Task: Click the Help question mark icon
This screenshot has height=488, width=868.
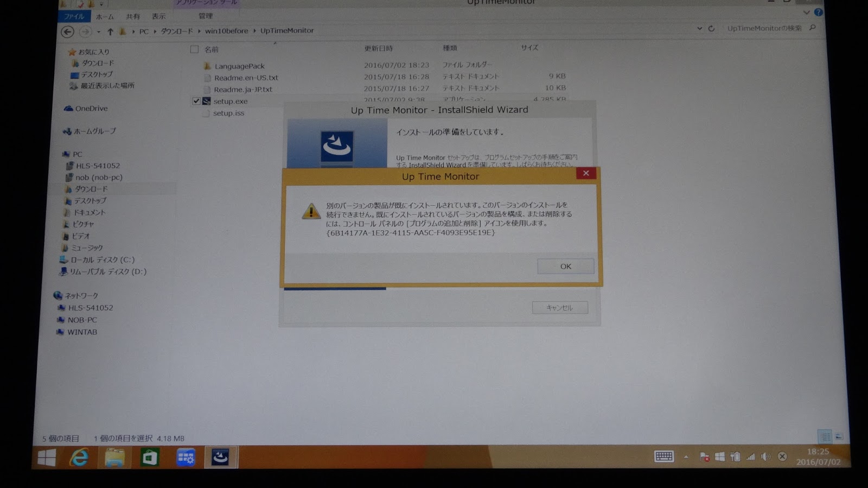Action: coord(818,12)
